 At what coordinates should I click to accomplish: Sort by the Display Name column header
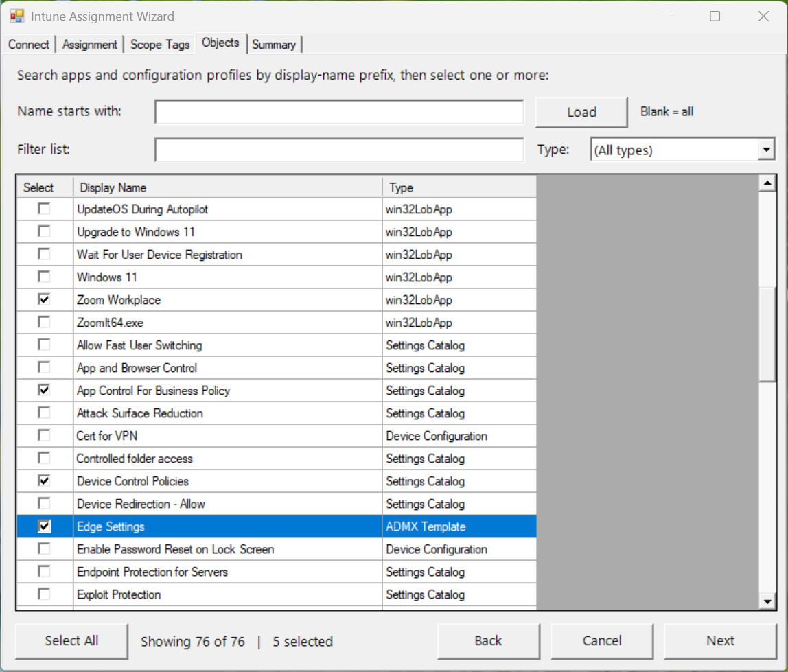click(228, 187)
